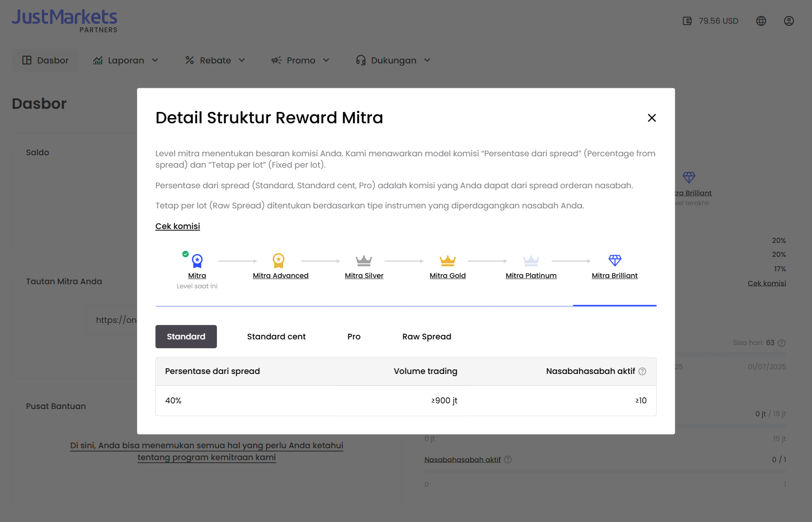This screenshot has height=522, width=812.
Task: Select the Mitra Silver crown icon
Action: coord(364,260)
